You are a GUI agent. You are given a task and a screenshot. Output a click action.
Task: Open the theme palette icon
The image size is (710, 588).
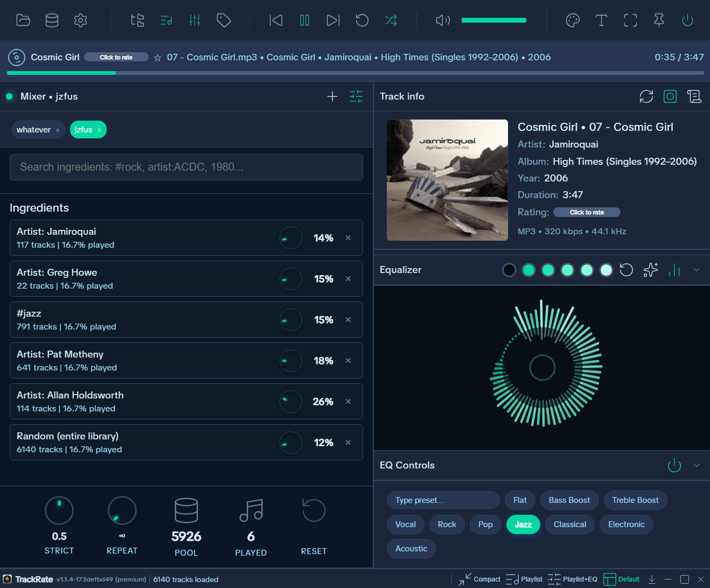pos(573,20)
